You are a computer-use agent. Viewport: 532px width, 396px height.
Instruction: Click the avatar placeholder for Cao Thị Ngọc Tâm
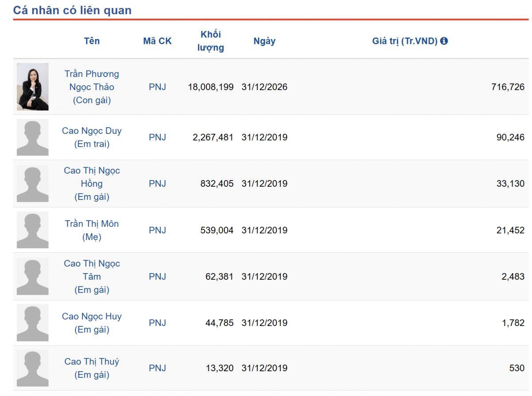coord(33,276)
